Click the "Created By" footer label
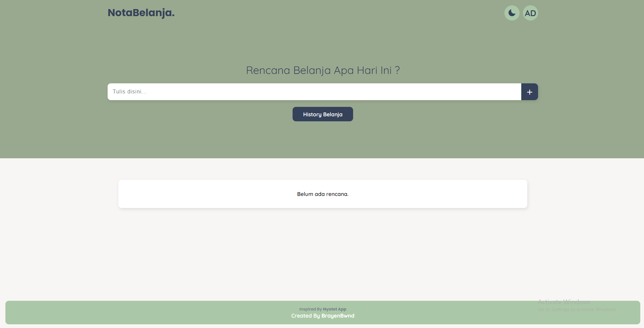 click(x=305, y=316)
